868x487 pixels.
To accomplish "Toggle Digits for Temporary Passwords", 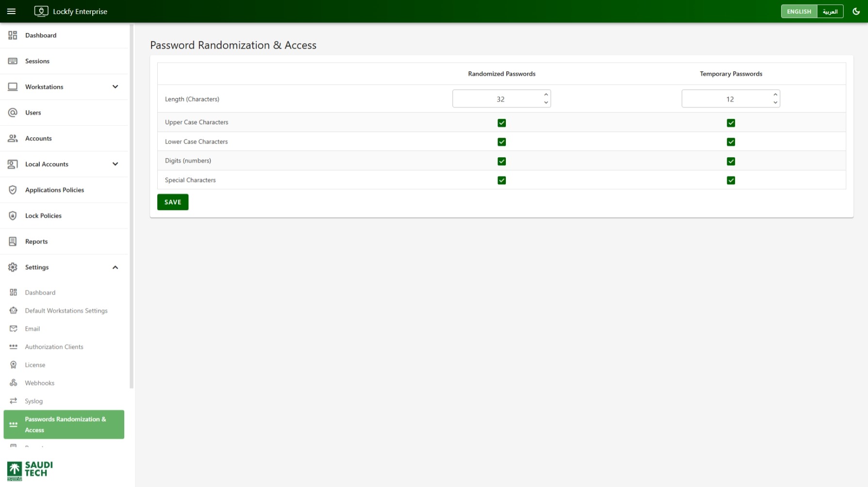I will [731, 161].
